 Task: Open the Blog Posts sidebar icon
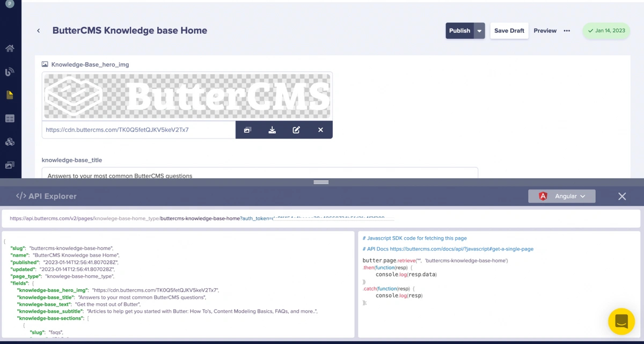click(x=10, y=72)
